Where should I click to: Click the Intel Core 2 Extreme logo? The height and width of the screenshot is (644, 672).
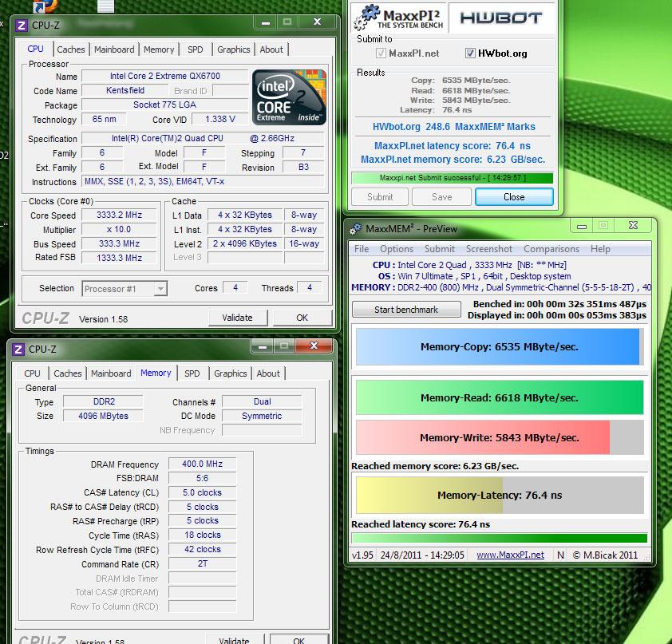click(289, 97)
